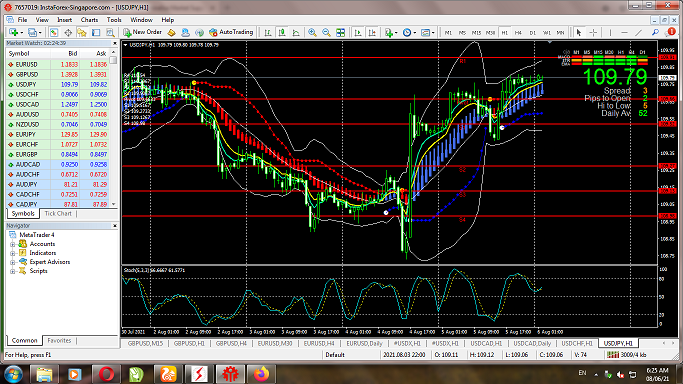Open the Indicators dropdown arrow
Screen dimensions: 683x384
coord(396,33)
